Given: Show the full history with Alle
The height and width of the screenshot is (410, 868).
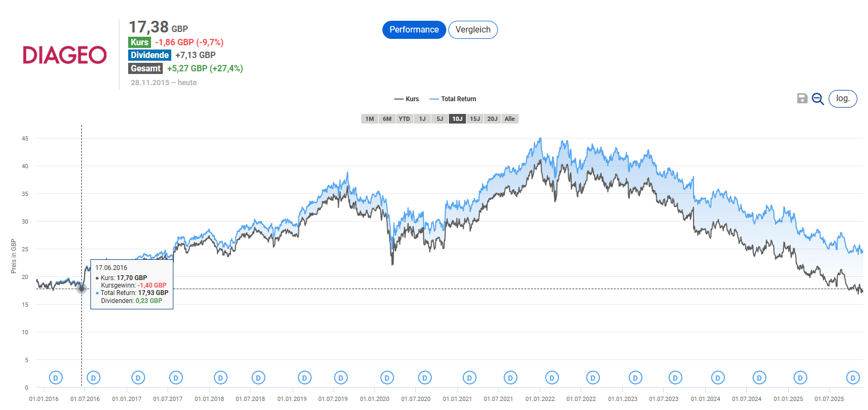Looking at the screenshot, I should click(510, 119).
